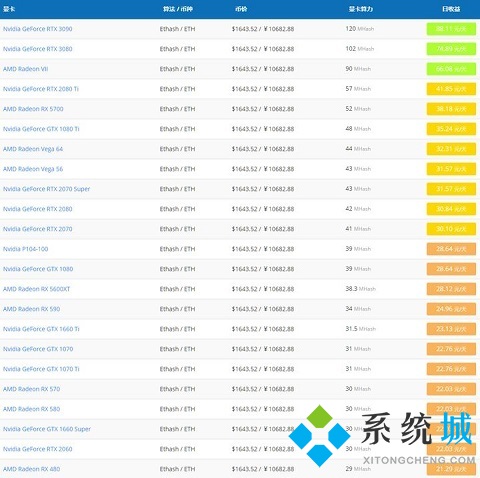Screen dimensions: 480x478
Task: Select the 34 MHash value for RX 590
Action: coord(358,309)
